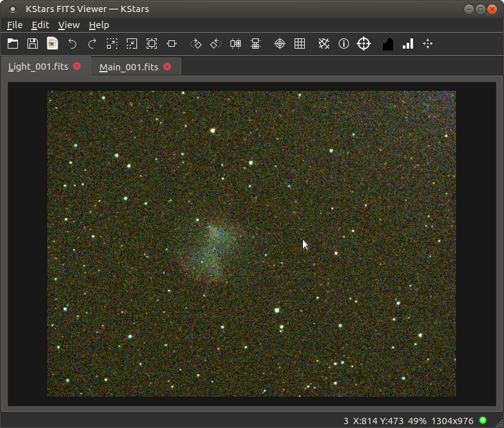Flip image vertically

click(256, 44)
